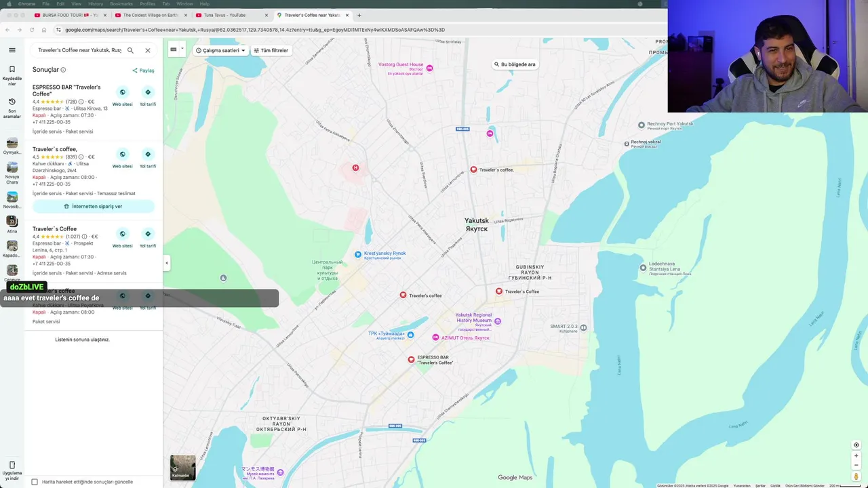868x488 pixels.
Task: Share results via Paylaş
Action: point(143,70)
